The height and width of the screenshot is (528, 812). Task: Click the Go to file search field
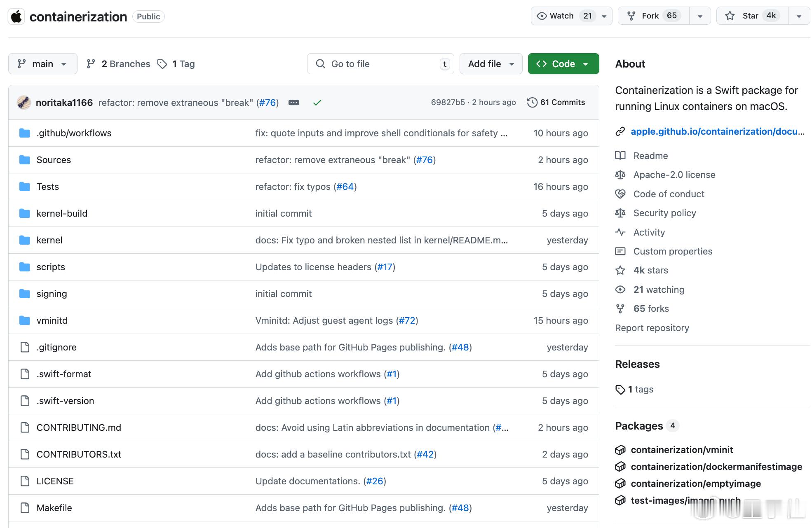tap(380, 64)
